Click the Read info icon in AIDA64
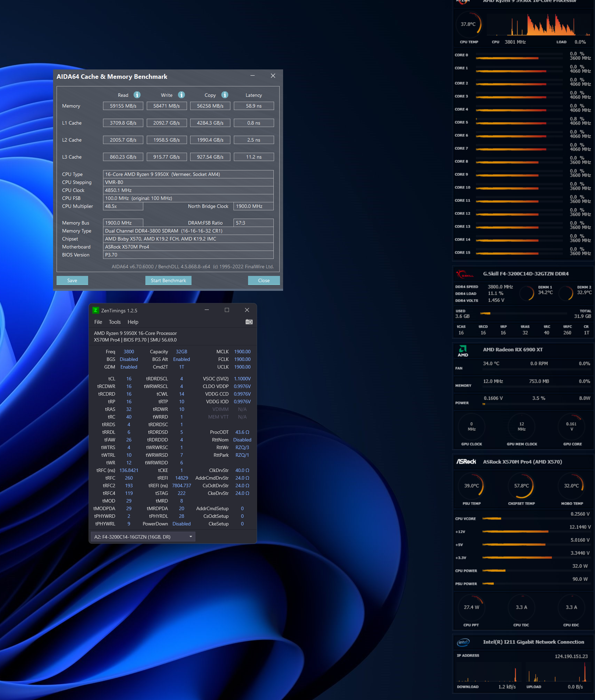 click(137, 95)
